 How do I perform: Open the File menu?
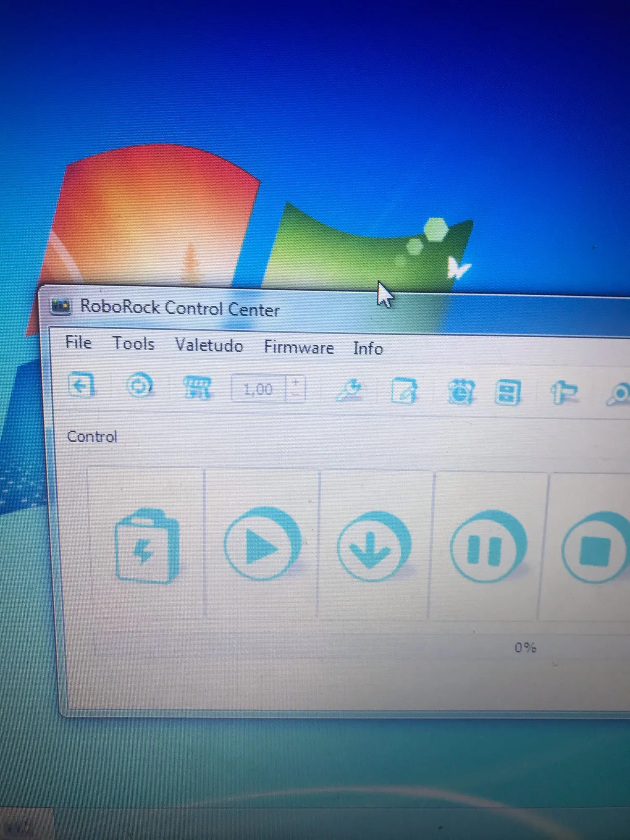pyautogui.click(x=78, y=342)
